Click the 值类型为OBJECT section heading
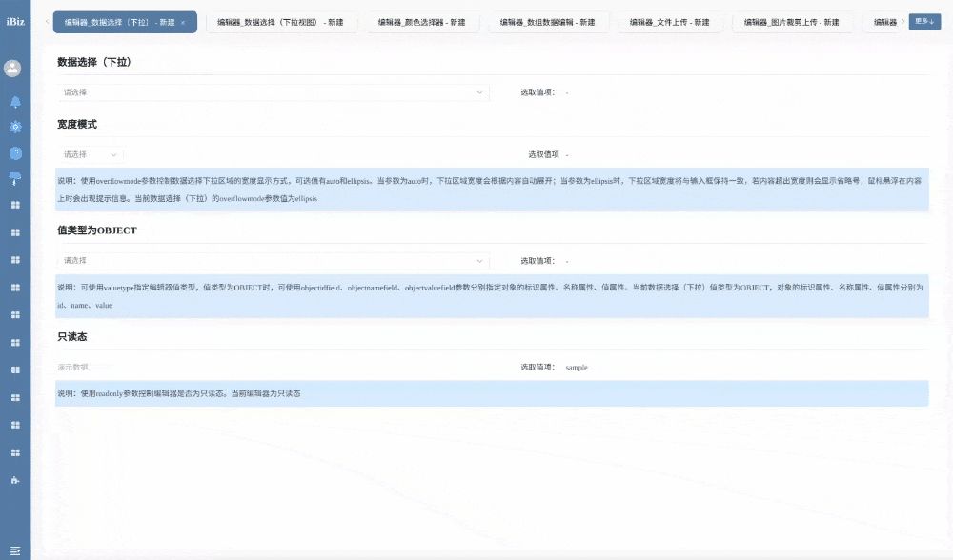Image resolution: width=953 pixels, height=560 pixels. point(97,230)
